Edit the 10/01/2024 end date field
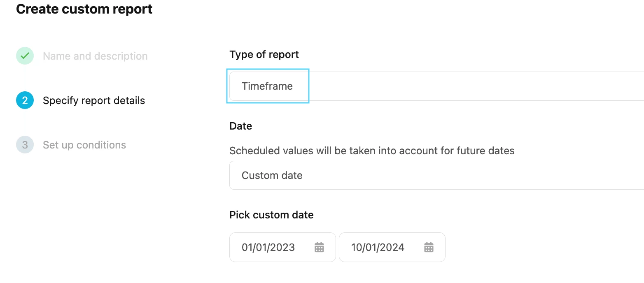644x283 pixels. (392, 247)
